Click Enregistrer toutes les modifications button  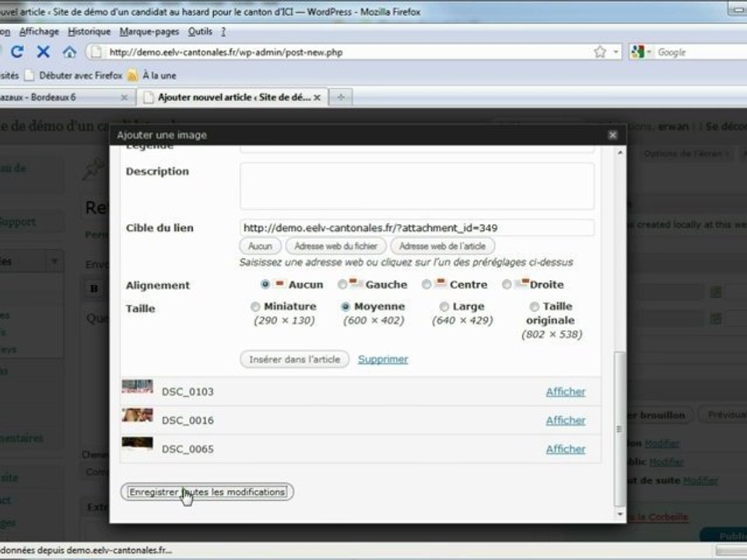tap(207, 492)
